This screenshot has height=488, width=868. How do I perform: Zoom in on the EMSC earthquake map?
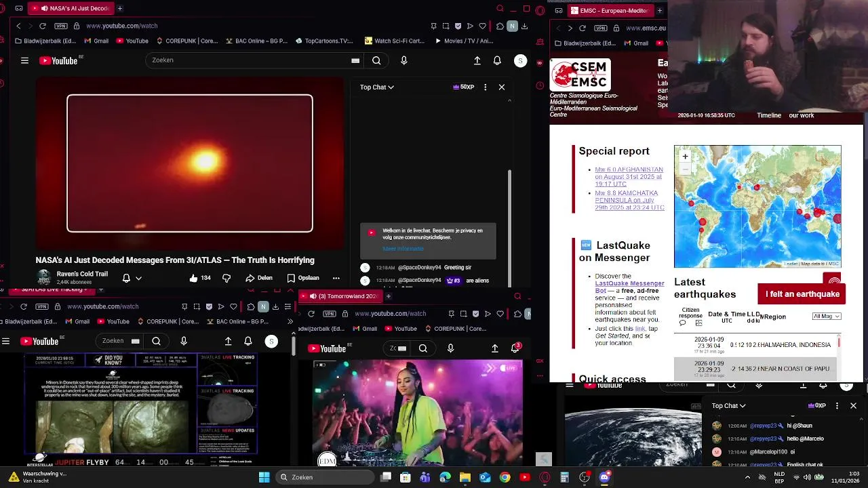tap(685, 157)
